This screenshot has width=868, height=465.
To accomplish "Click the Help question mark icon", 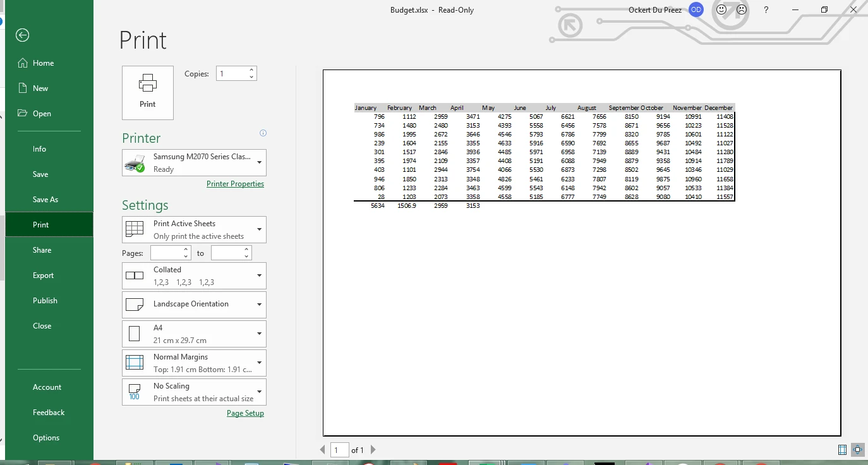I will coord(766,10).
